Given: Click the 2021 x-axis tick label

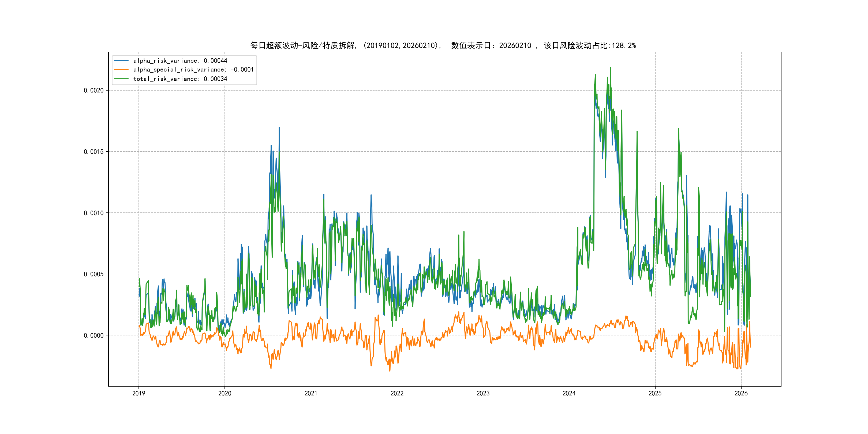Looking at the screenshot, I should pos(311,393).
